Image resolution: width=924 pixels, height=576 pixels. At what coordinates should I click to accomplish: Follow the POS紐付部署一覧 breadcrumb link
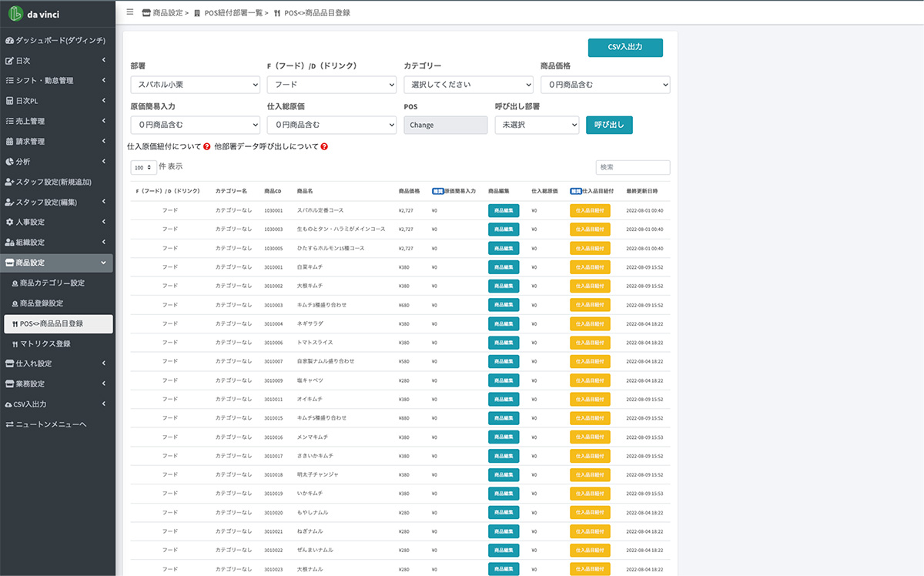[233, 12]
